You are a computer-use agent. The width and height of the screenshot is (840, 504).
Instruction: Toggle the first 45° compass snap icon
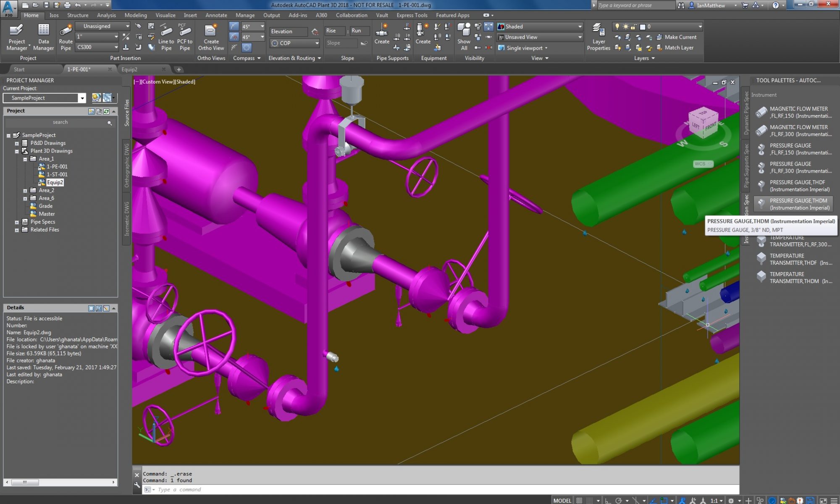click(x=234, y=26)
